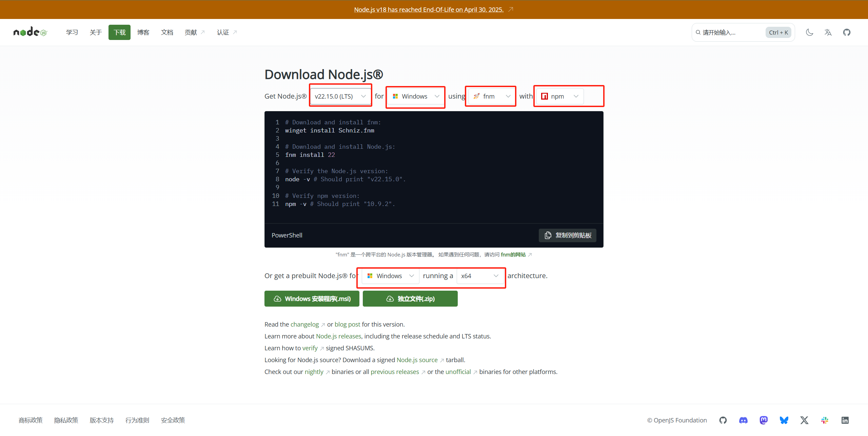Toggle dark mode moon icon
The image size is (868, 436).
tap(809, 32)
